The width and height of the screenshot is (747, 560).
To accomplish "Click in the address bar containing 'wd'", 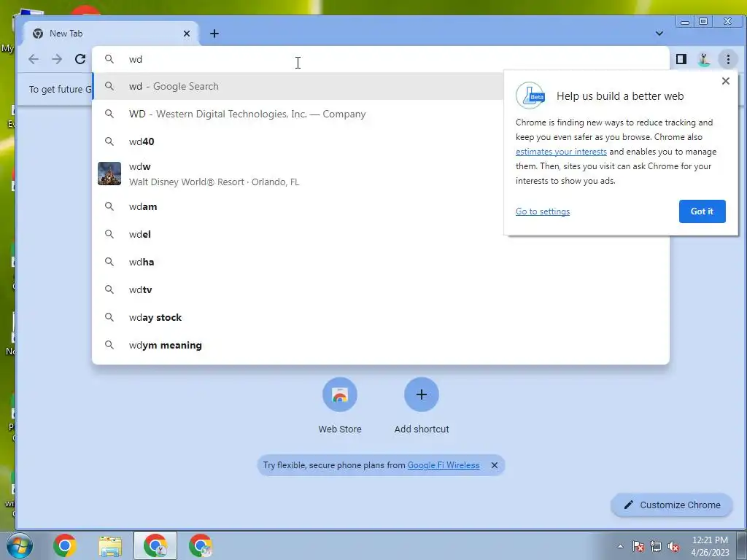I will 381,59.
